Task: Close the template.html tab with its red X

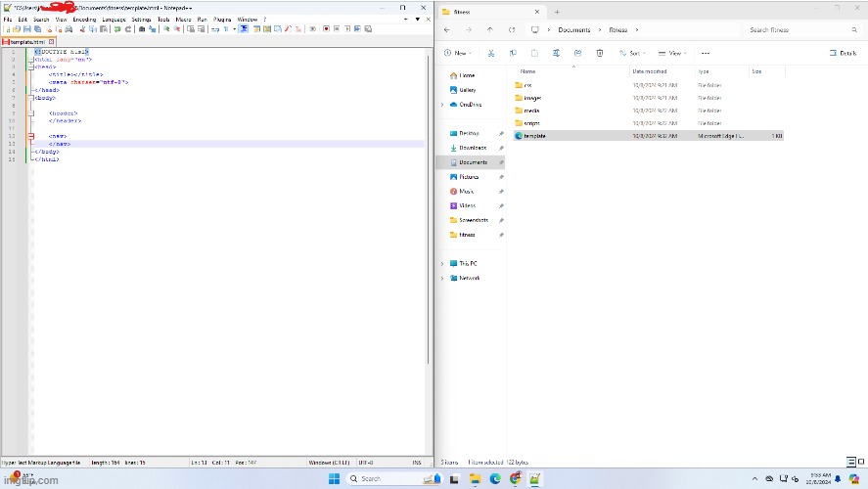Action: tap(52, 42)
